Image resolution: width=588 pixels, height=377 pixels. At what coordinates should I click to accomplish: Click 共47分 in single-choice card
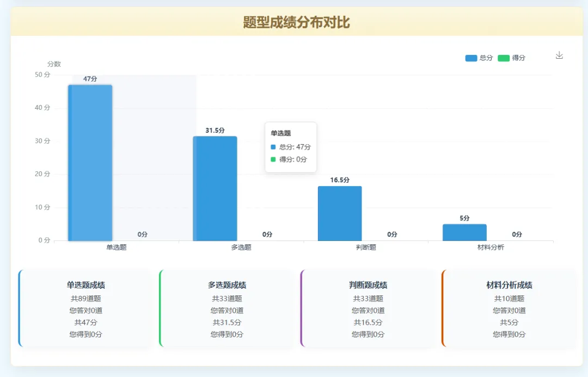pos(86,322)
